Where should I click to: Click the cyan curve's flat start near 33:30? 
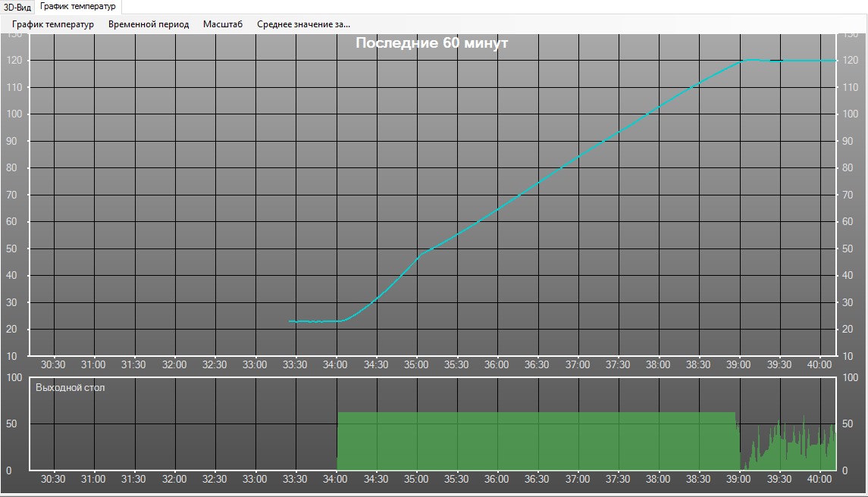pos(307,321)
